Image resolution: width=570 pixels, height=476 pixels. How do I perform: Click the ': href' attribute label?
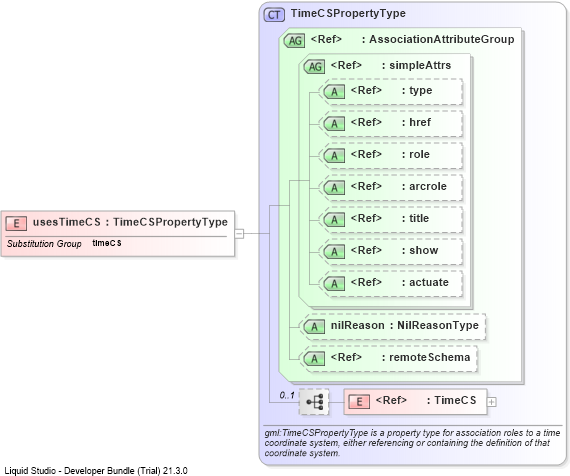point(416,122)
